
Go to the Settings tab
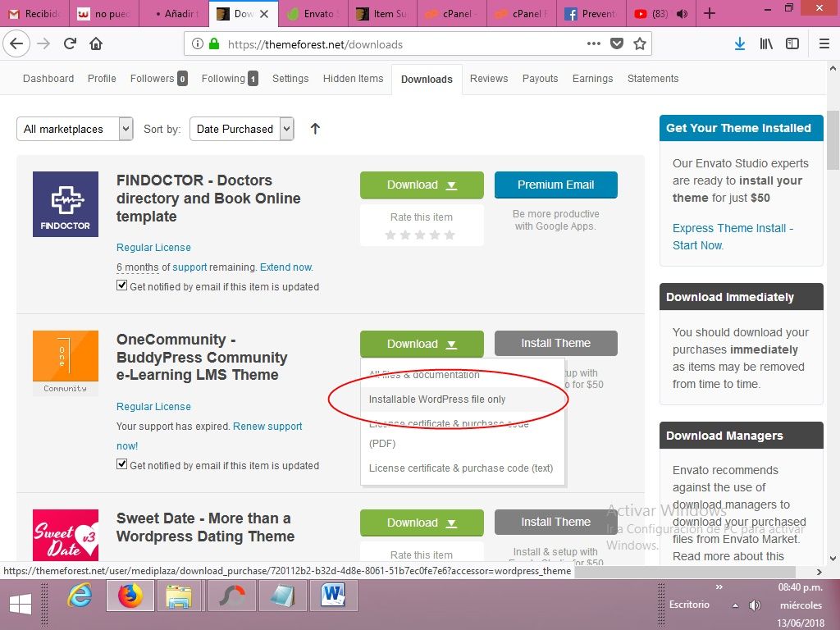(x=290, y=78)
